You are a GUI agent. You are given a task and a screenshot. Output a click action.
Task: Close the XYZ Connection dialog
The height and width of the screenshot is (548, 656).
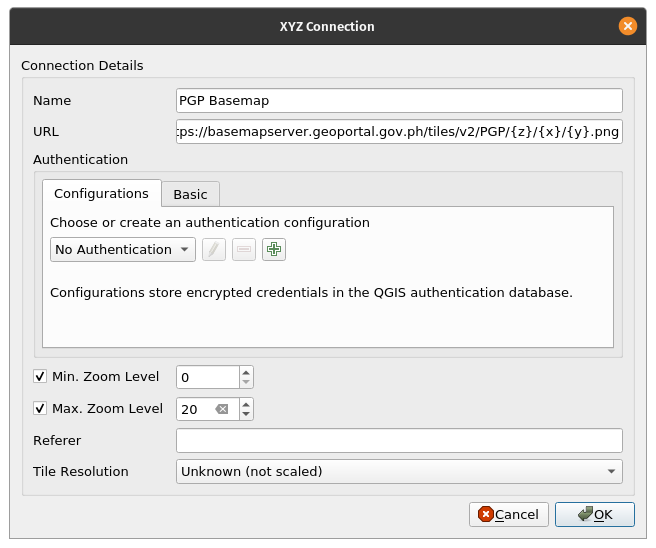tap(628, 26)
